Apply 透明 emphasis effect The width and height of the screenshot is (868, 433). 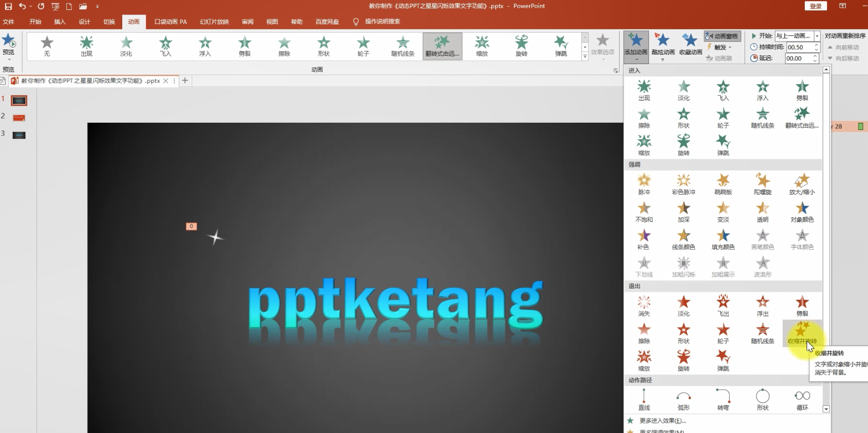pos(763,212)
